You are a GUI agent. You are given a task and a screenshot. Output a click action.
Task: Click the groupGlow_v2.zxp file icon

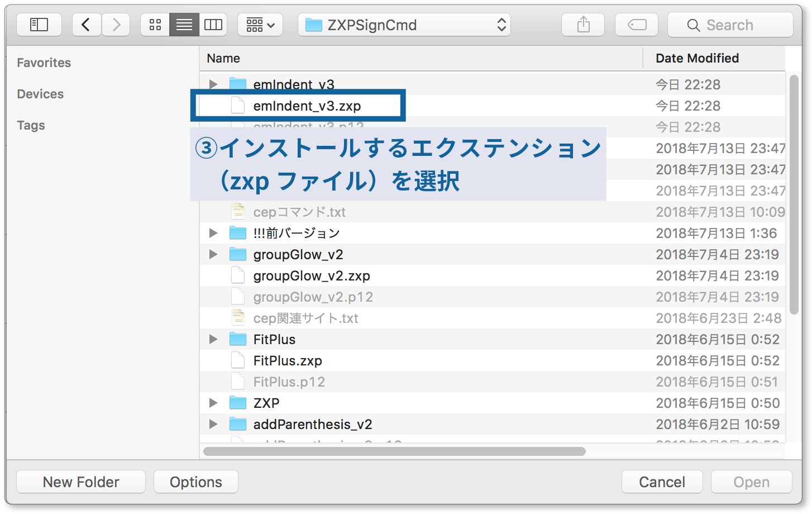[x=237, y=275]
